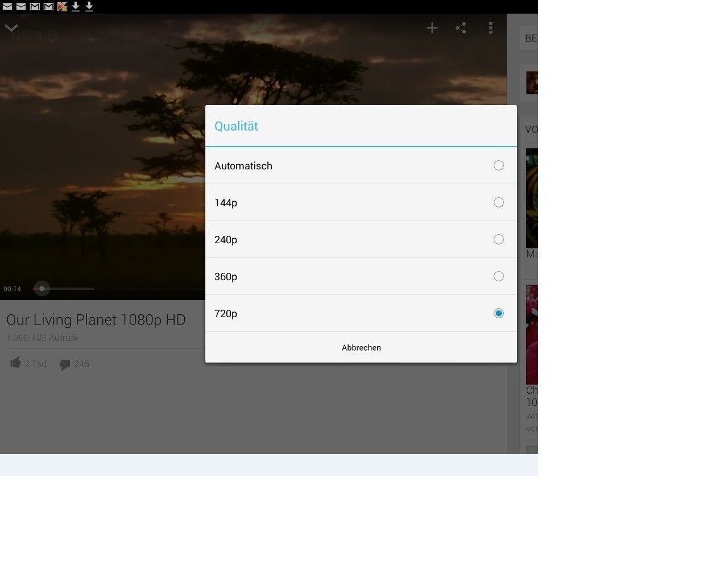Like the video with thumbs-up icon
728x582 pixels.
point(16,363)
